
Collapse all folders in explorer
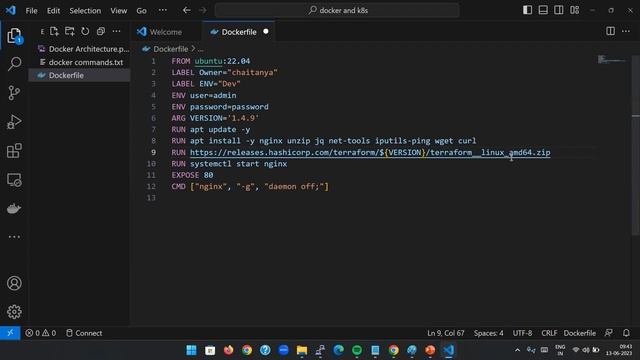point(100,31)
